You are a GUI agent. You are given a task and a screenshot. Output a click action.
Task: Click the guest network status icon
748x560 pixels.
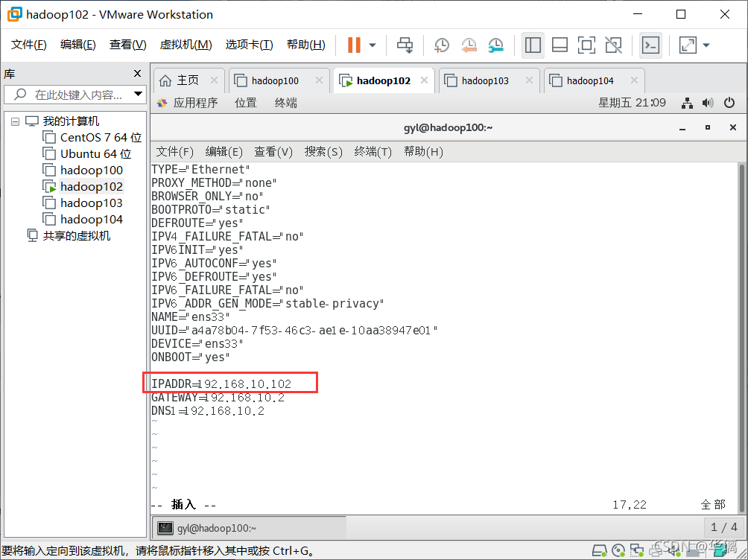[687, 103]
